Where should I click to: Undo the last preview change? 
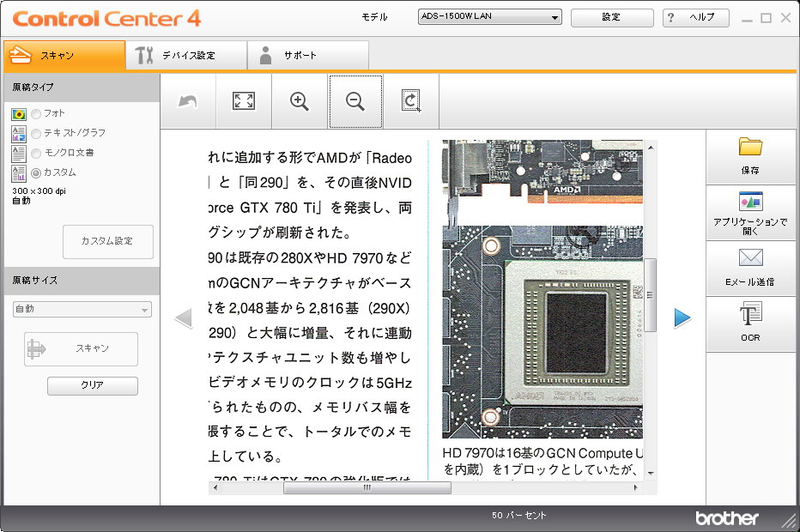187,100
